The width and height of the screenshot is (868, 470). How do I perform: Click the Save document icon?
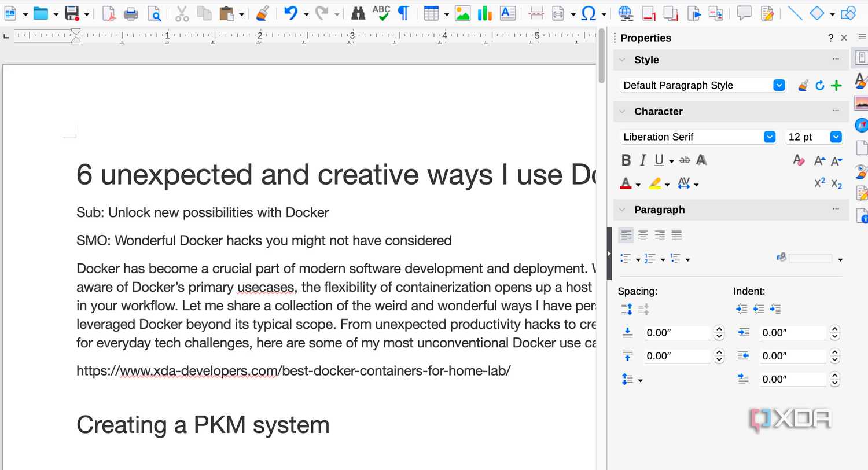pos(72,13)
